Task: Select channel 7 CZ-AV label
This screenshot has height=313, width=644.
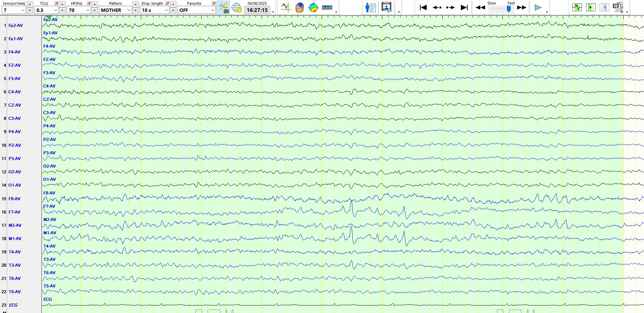Action: click(x=15, y=105)
